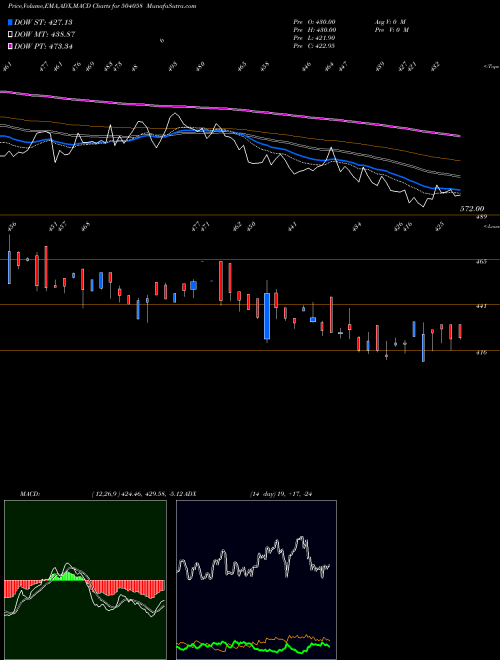This screenshot has width=500, height=660.
Task: Click the 'Pre C: 422.95' close value
Action: (x=314, y=46)
